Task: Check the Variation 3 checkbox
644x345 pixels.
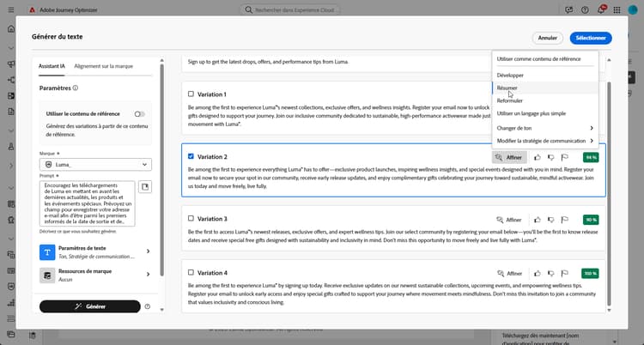Action: [x=191, y=219]
